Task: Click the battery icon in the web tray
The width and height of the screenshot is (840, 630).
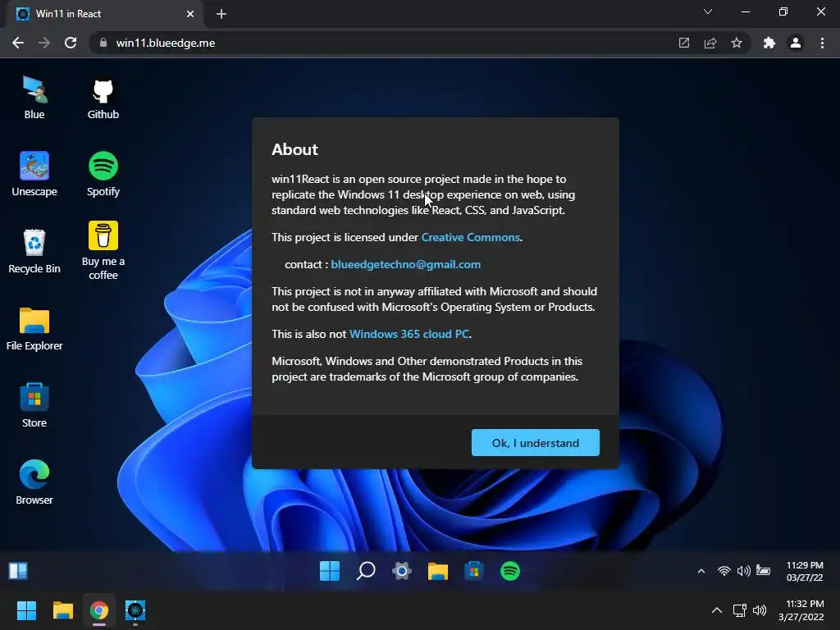Action: [x=764, y=571]
